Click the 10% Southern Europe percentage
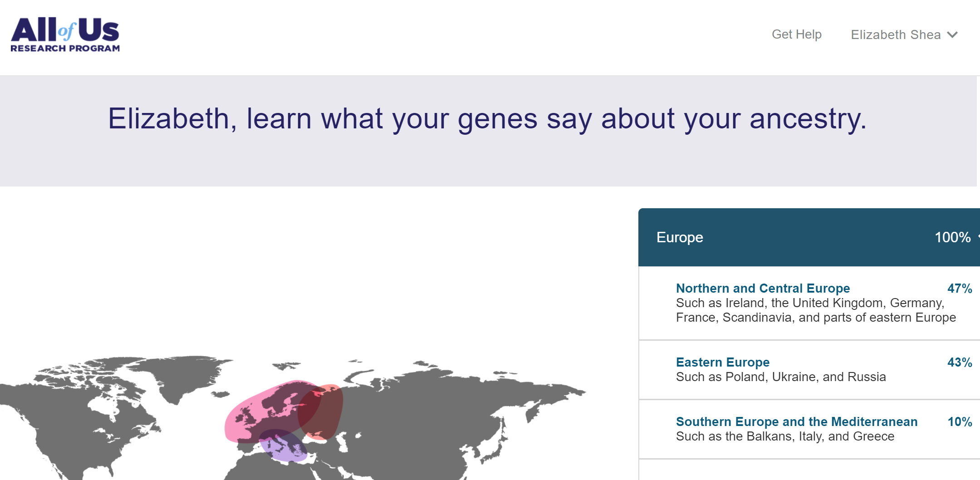980x480 pixels. click(960, 421)
